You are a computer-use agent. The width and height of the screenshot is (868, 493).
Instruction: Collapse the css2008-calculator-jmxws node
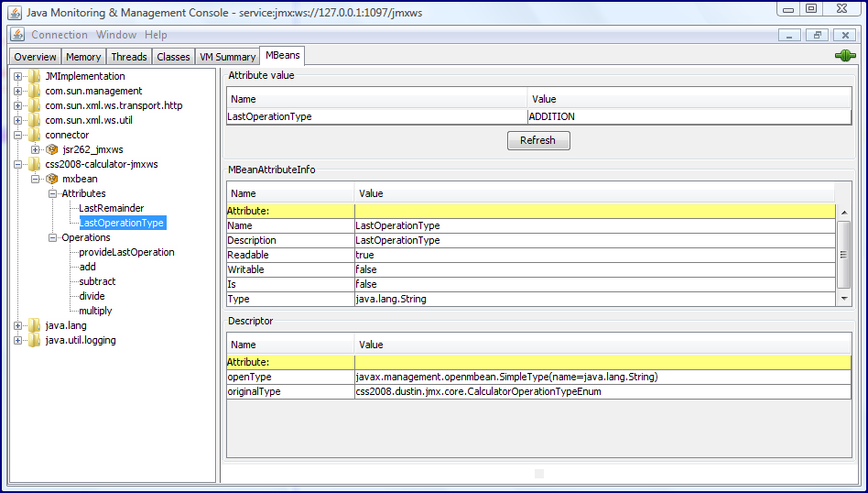coord(17,165)
